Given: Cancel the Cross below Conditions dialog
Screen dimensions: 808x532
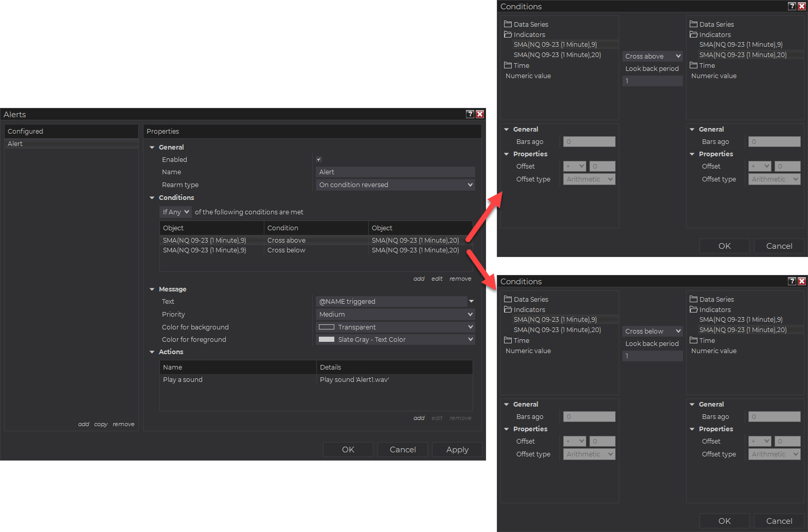Looking at the screenshot, I should point(779,521).
